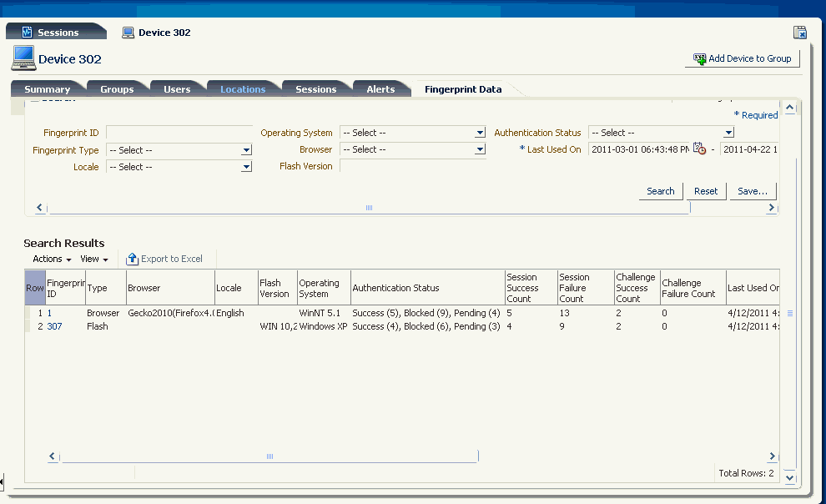826x504 pixels.
Task: Open the Operating System dropdown
Action: pos(480,133)
